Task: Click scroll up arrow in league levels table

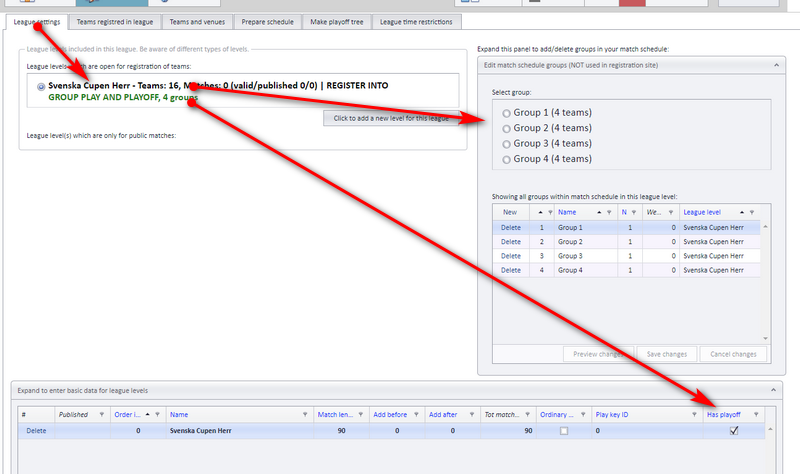Action: 770,429
